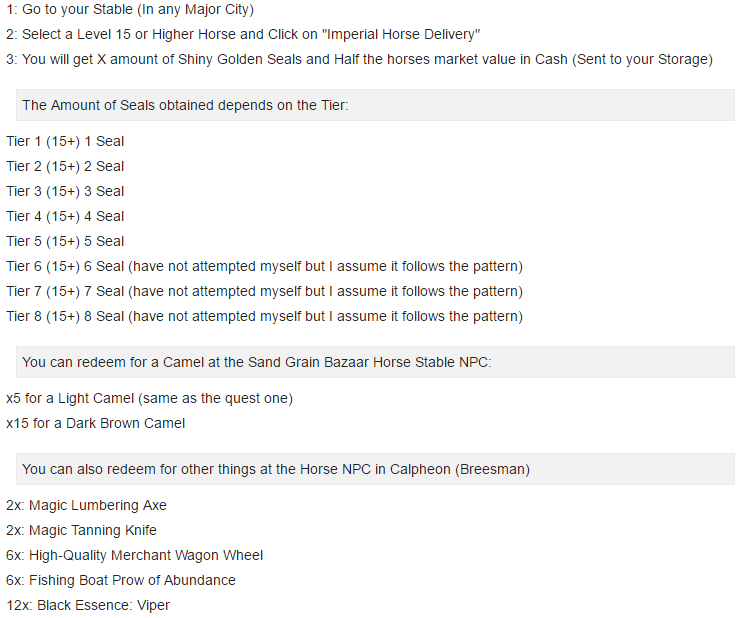The image size is (755, 618).
Task: Click the 'Black Essence: Viper' entry
Action: pyautogui.click(x=88, y=606)
